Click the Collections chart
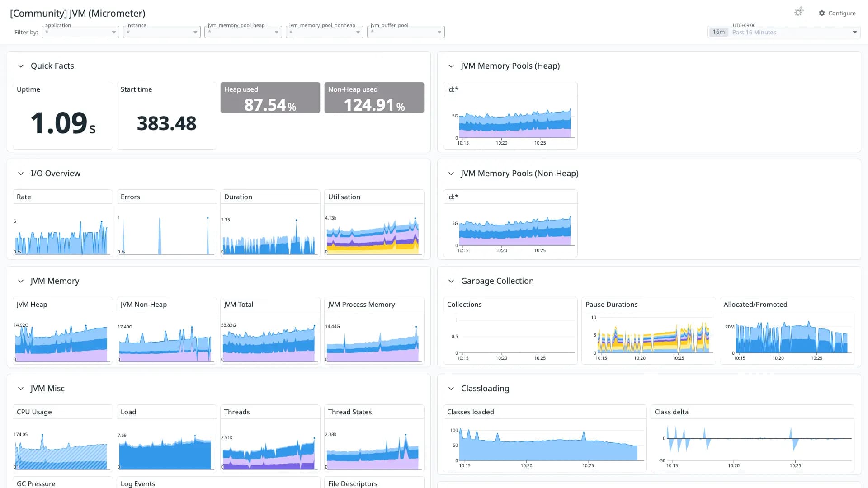This screenshot has width=868, height=488. click(510, 338)
